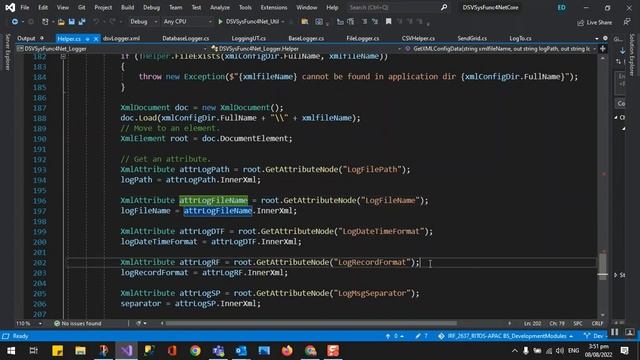The image size is (640, 360).
Task: Click the navigate backward arrow icon
Action: [x=15, y=22]
